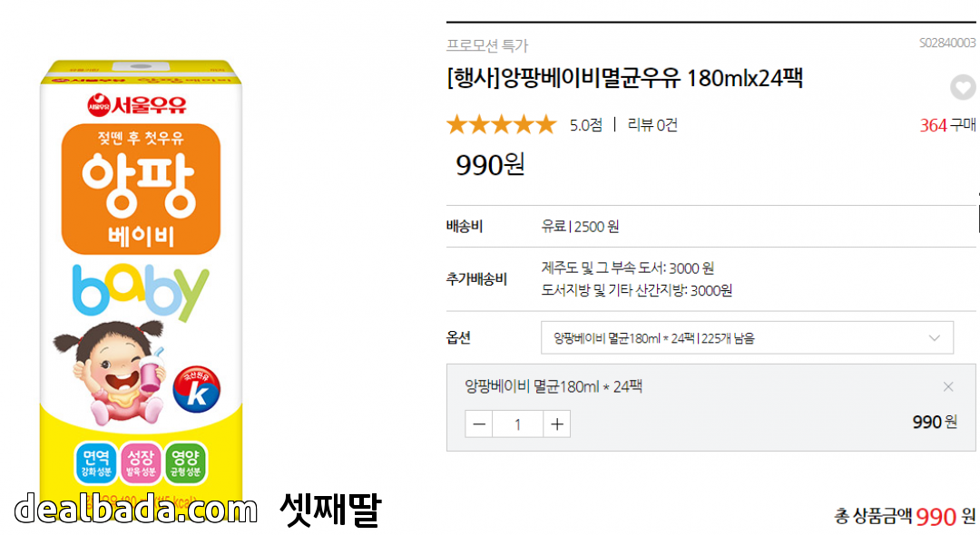Click the 면역 강화성분 badge on the carton
This screenshot has height=535, width=980.
coord(94,462)
